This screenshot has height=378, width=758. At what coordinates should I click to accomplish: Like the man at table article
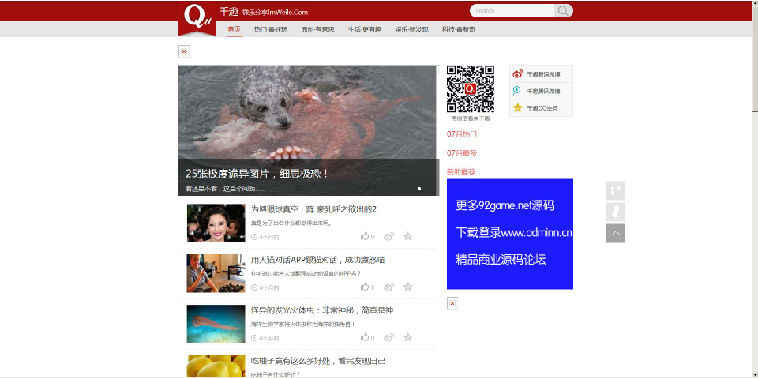367,287
